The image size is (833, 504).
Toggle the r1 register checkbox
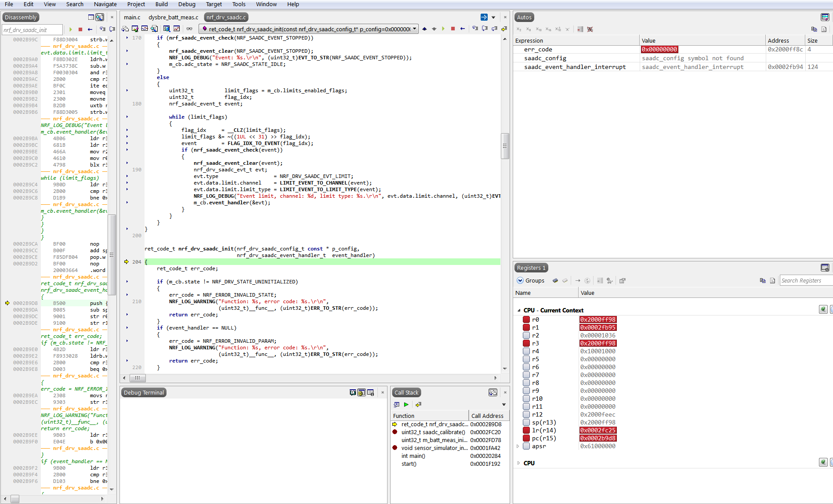click(x=526, y=327)
